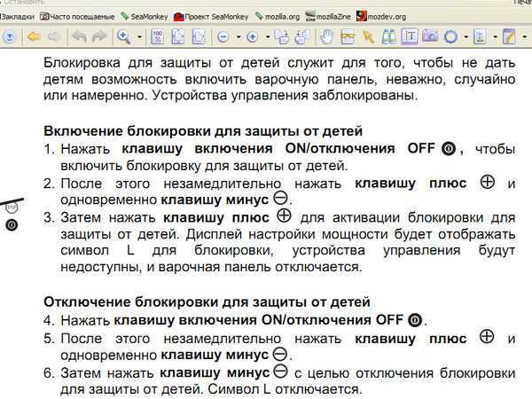Screen dimensions: 532x399
Task: Open the dropdown next to zoom-in button
Action: [x=268, y=36]
